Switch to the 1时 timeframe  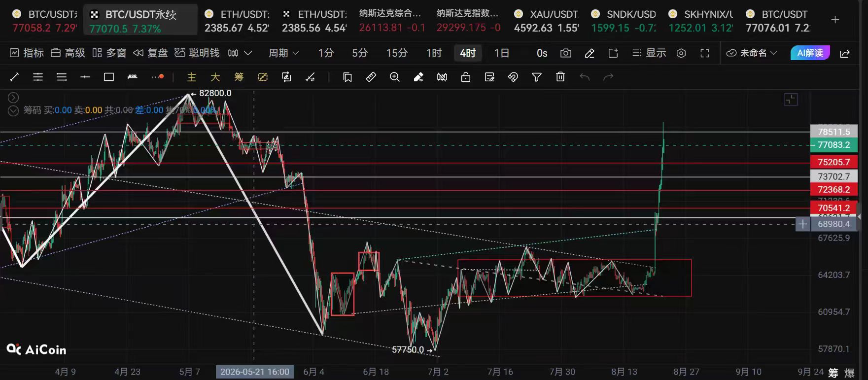tap(434, 53)
